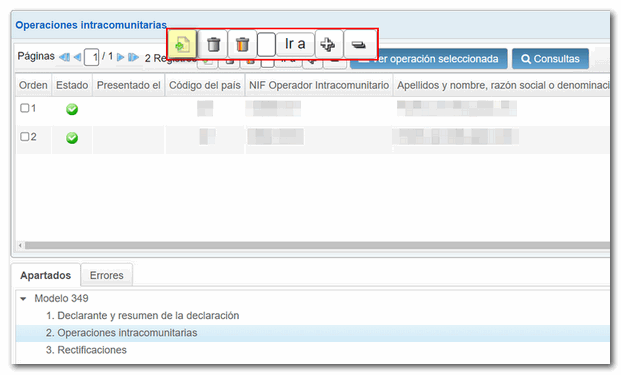This screenshot has width=621, height=375.
Task: Open 3. Rectificaciones section
Action: coord(86,350)
